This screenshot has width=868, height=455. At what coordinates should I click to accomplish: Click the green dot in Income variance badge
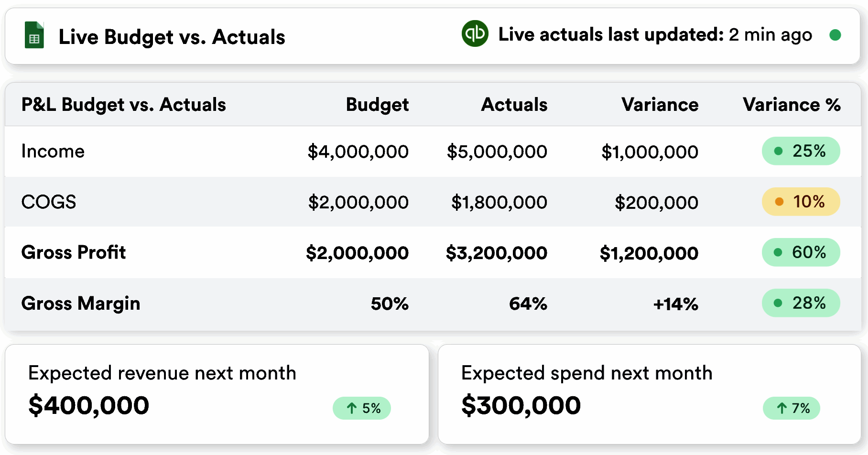pyautogui.click(x=778, y=151)
